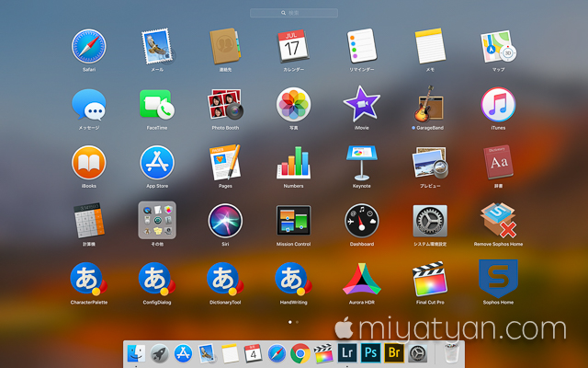Open Adobe Bridge in the Dock
This screenshot has width=588, height=368.
coord(394,353)
